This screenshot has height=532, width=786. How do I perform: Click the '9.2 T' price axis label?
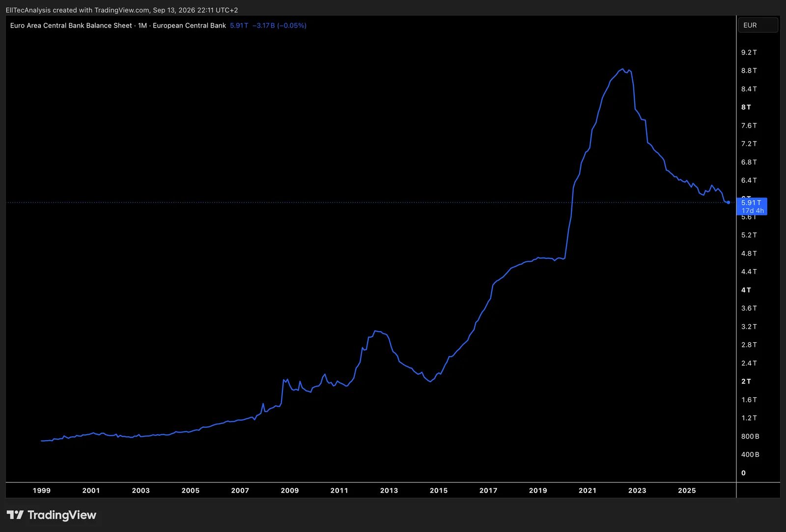pyautogui.click(x=749, y=52)
